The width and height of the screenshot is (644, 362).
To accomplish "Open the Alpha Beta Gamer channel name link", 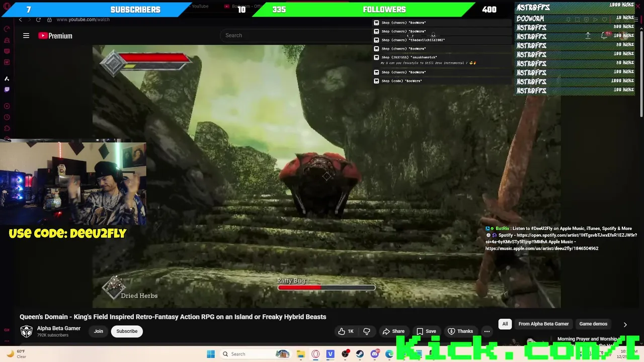I will point(59,328).
